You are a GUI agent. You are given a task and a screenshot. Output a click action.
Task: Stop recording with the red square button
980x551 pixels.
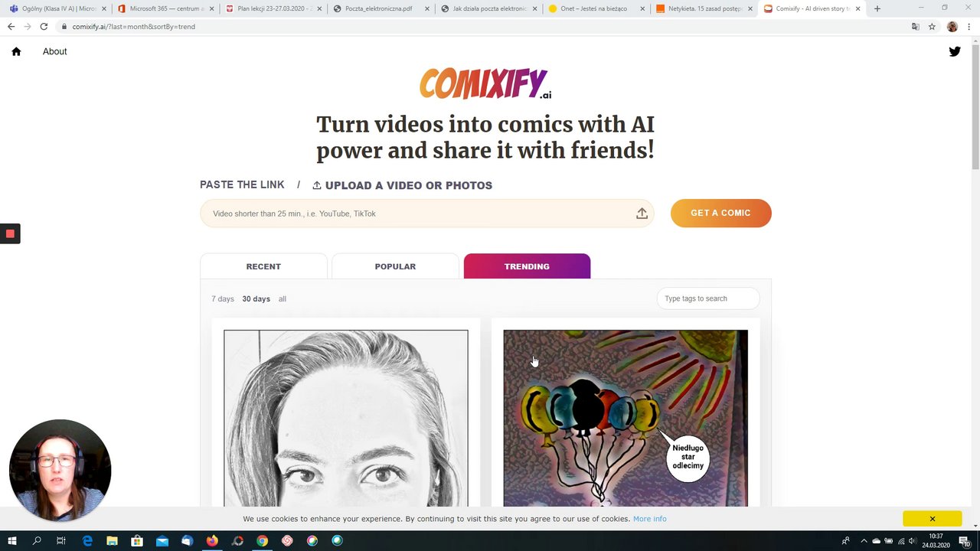(10, 233)
